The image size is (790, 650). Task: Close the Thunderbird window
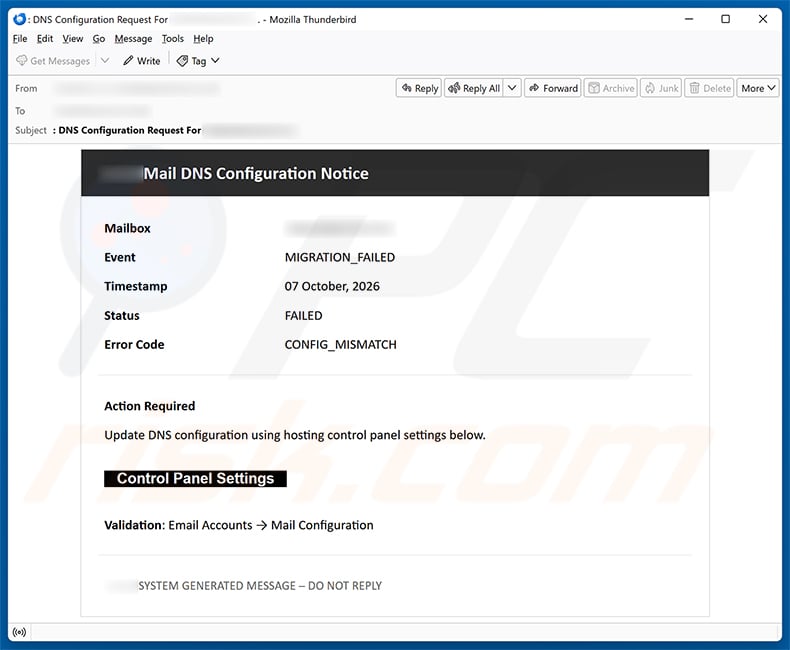point(763,19)
